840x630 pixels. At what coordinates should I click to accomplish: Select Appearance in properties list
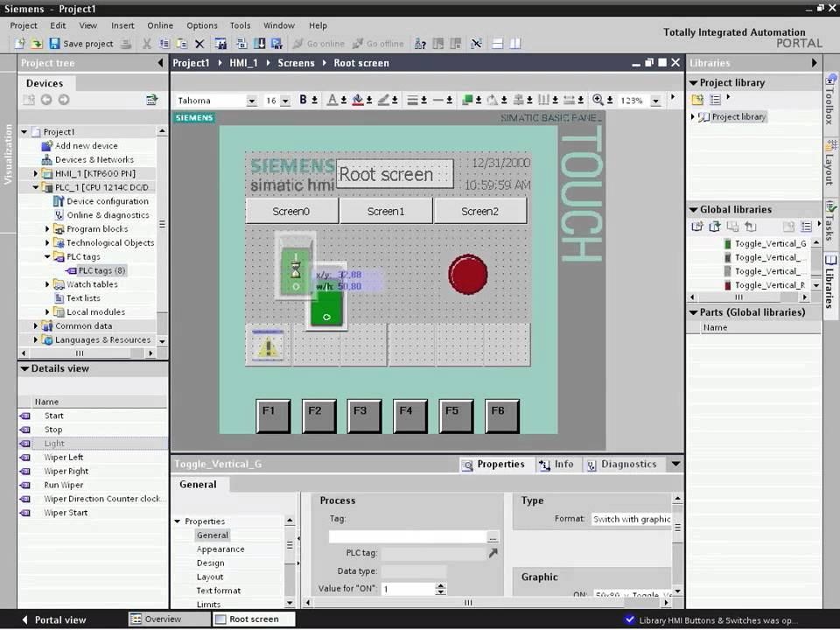tap(220, 549)
